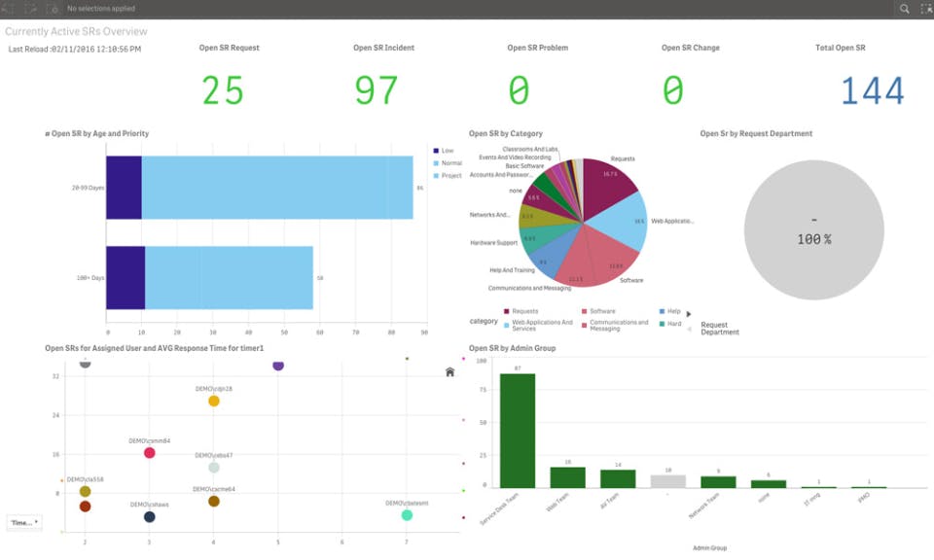Select the Requests category legend entry
934x560 pixels.
(521, 311)
